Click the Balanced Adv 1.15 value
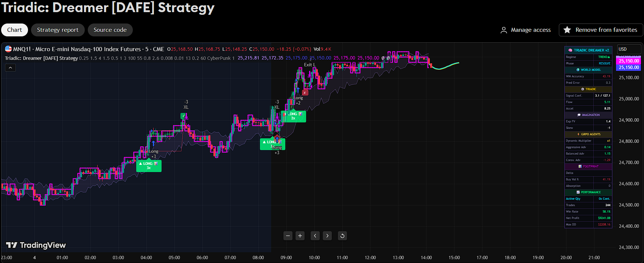 607,153
